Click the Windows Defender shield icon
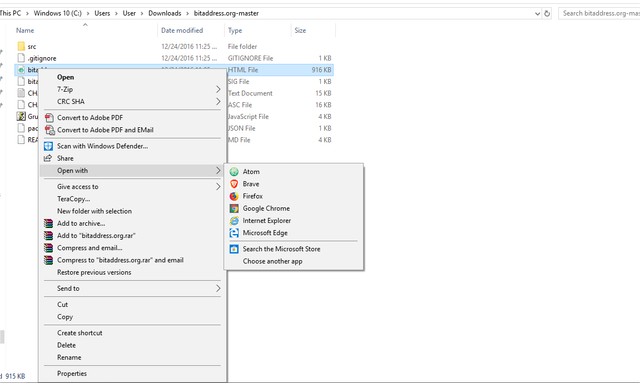The width and height of the screenshot is (640, 383). click(x=49, y=146)
